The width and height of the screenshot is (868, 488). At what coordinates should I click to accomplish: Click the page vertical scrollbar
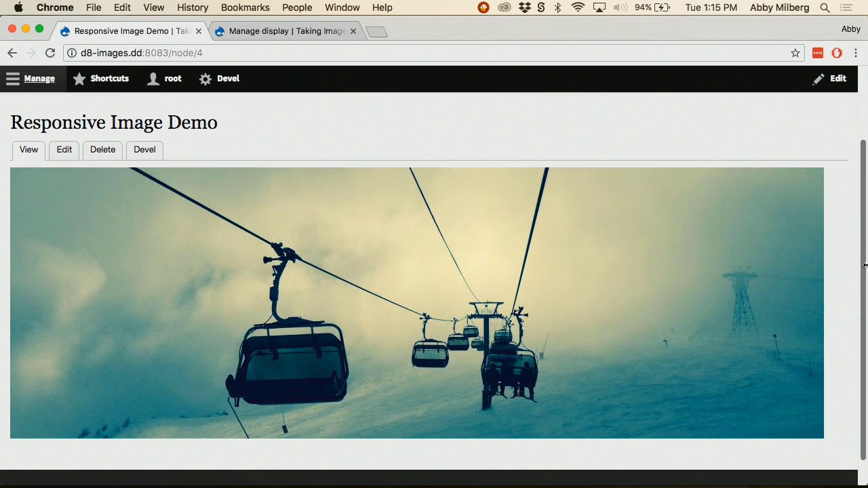(863, 300)
